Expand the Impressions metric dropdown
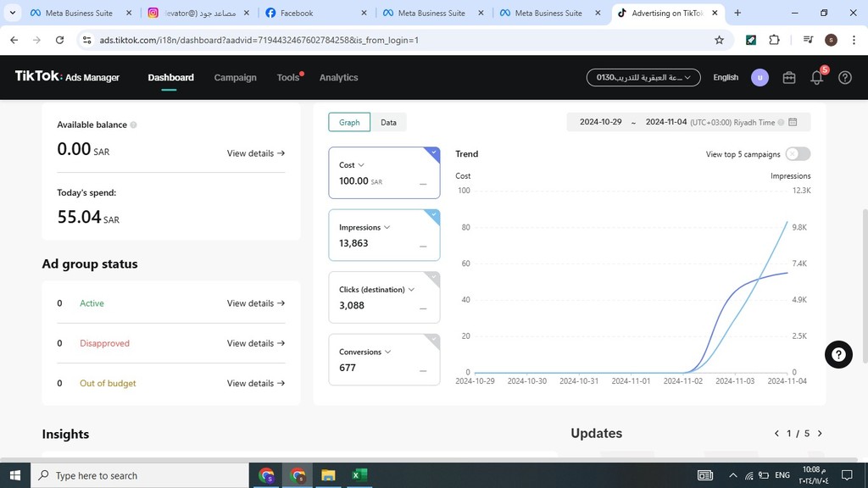 [387, 227]
